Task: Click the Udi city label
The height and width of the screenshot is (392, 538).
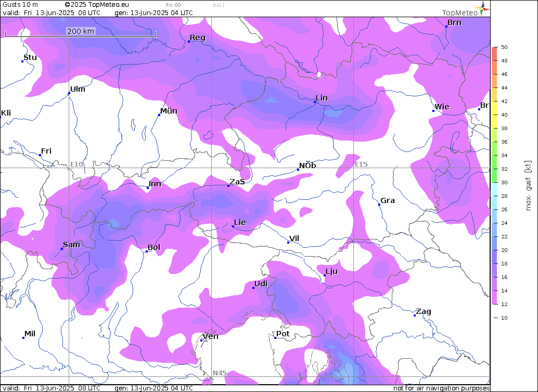Action: coord(261,284)
